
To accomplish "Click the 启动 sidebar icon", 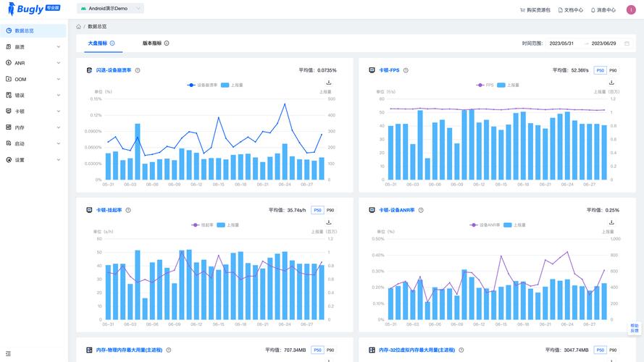I will point(9,143).
